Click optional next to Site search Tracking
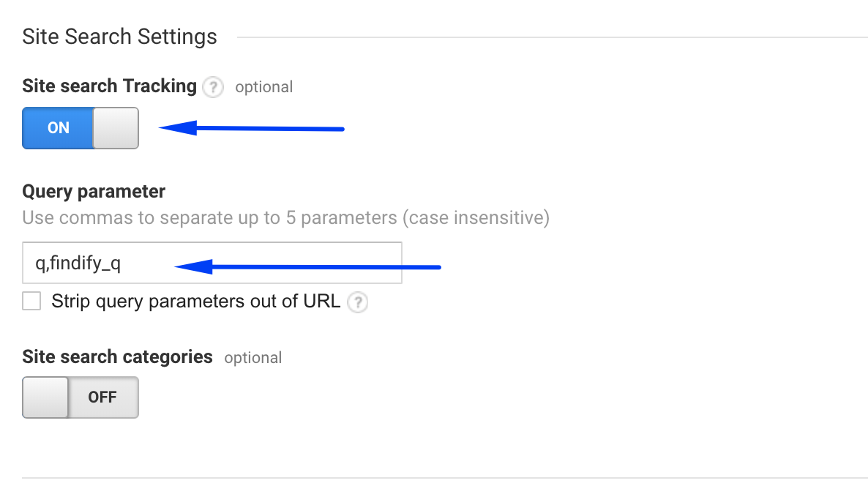 pos(263,86)
